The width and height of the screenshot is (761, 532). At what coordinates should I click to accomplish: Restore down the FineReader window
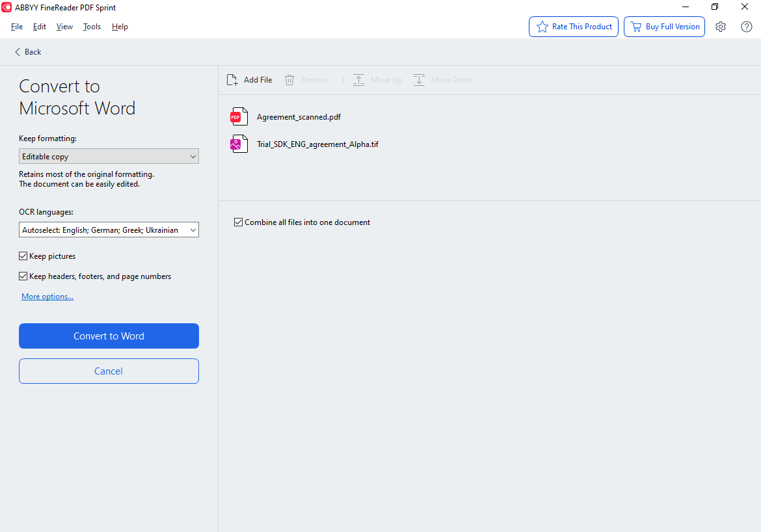click(715, 7)
